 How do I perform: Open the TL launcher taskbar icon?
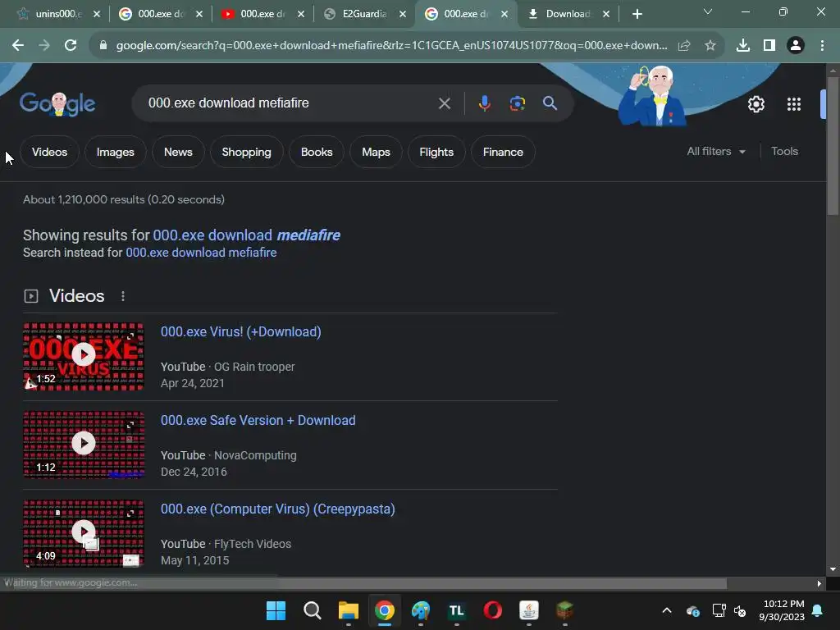[456, 610]
